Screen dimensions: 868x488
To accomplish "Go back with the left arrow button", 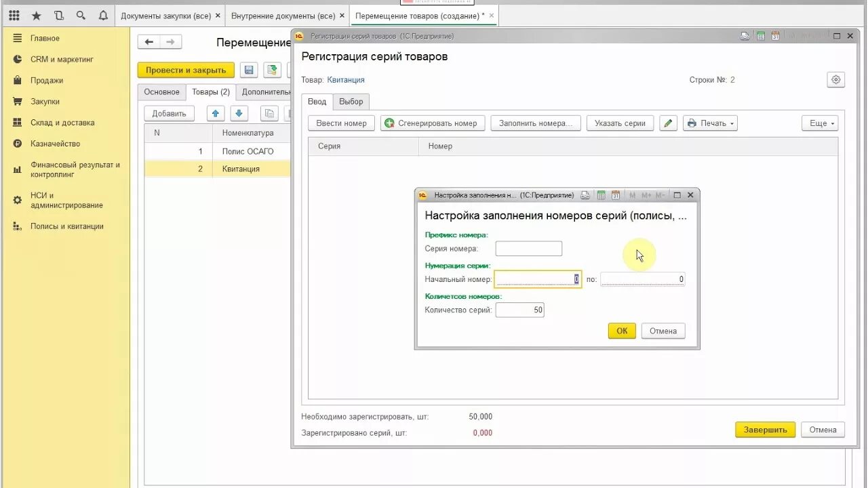I will pyautogui.click(x=149, y=42).
